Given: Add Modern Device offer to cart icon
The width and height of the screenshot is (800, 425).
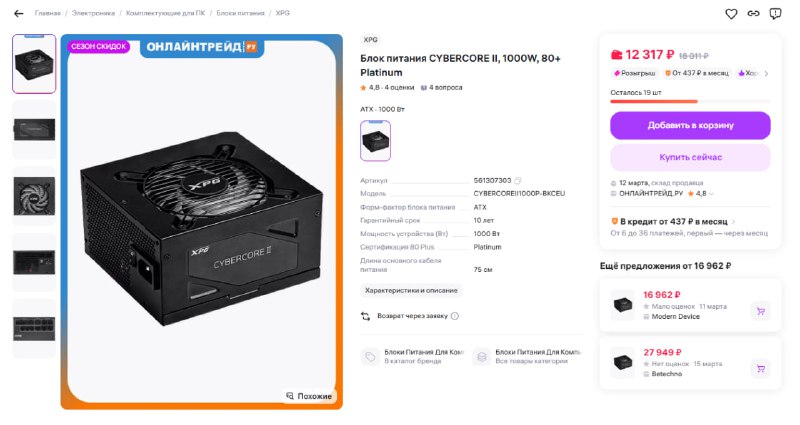Looking at the screenshot, I should [x=760, y=311].
